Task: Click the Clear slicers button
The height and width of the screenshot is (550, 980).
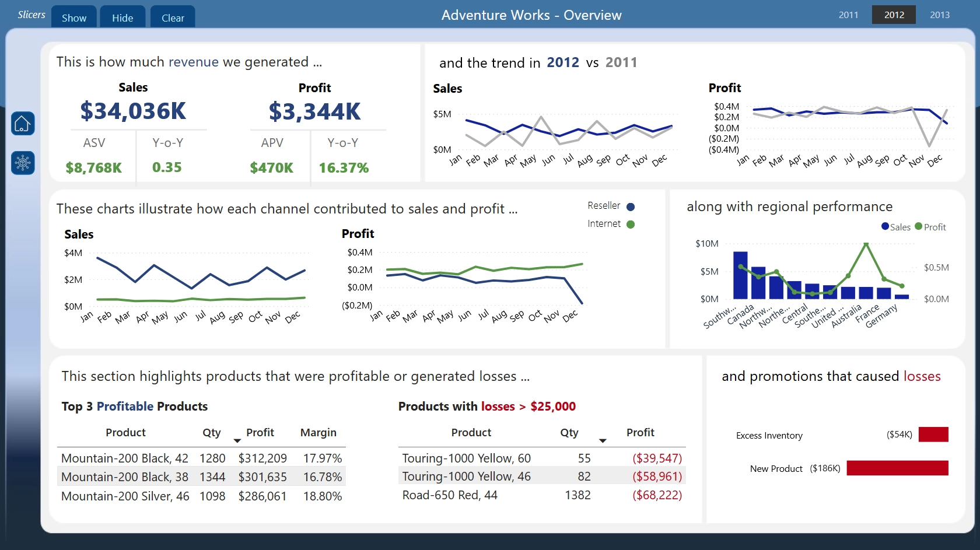Action: point(173,17)
